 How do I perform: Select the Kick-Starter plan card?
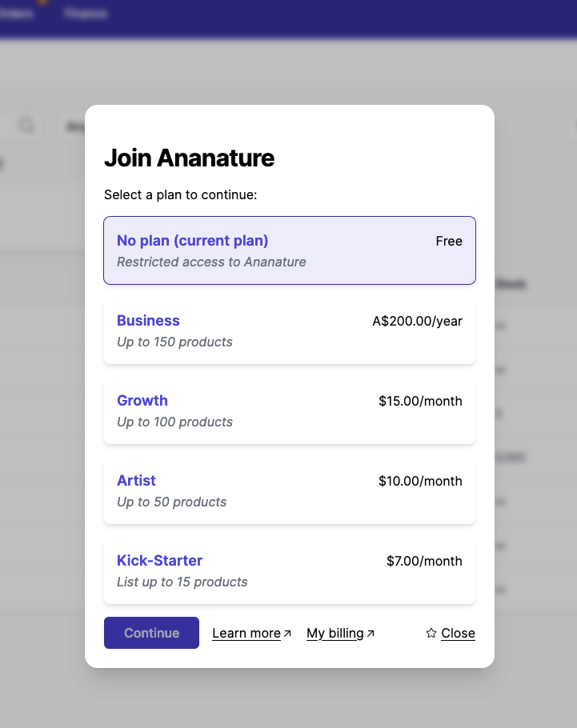pyautogui.click(x=290, y=570)
